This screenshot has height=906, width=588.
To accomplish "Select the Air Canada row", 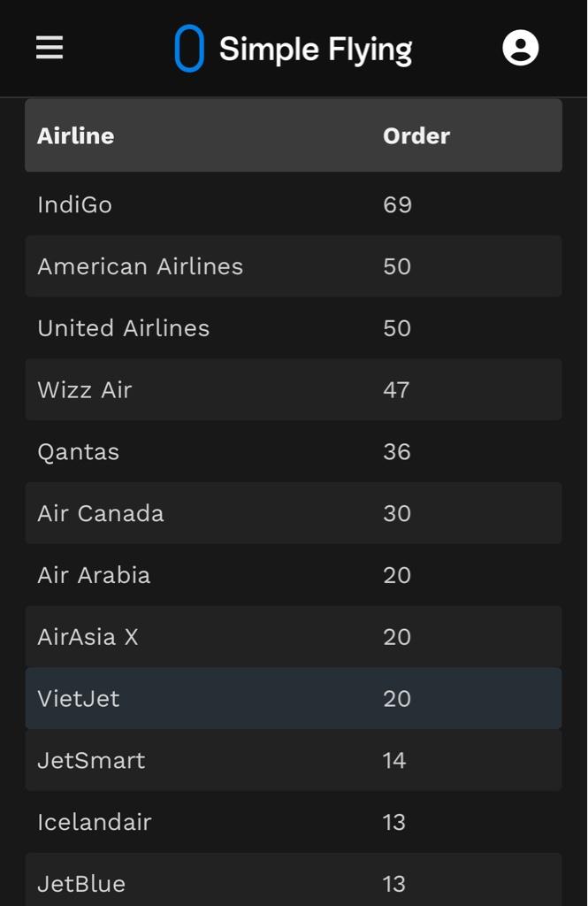I will click(294, 514).
